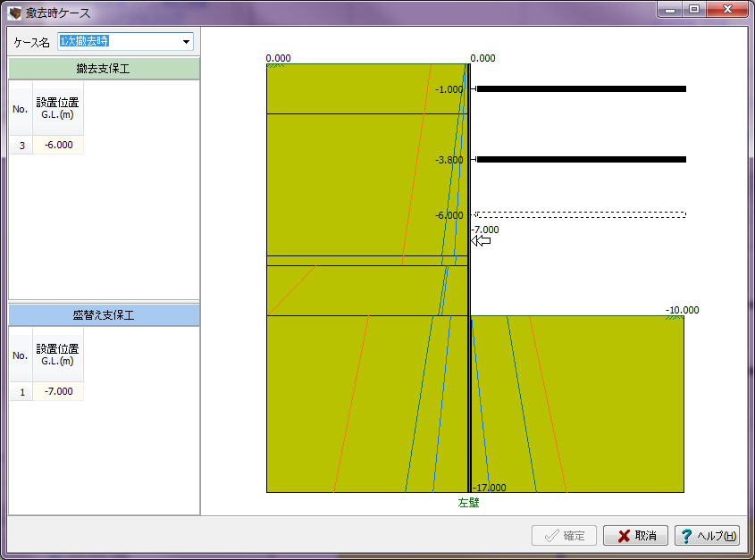The width and height of the screenshot is (755, 560).
Task: Click the -6.000 depth label in diagram
Action: point(449,215)
